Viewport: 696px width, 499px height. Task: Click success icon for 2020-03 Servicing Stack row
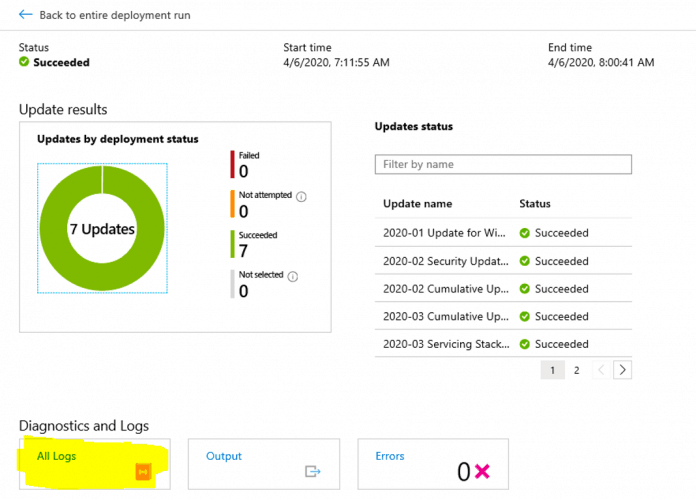[525, 344]
